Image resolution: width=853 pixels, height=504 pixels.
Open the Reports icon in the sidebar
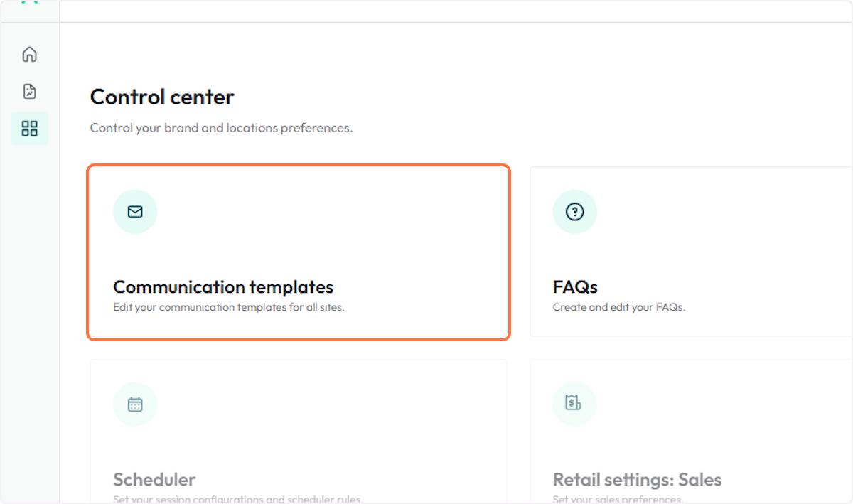click(29, 91)
